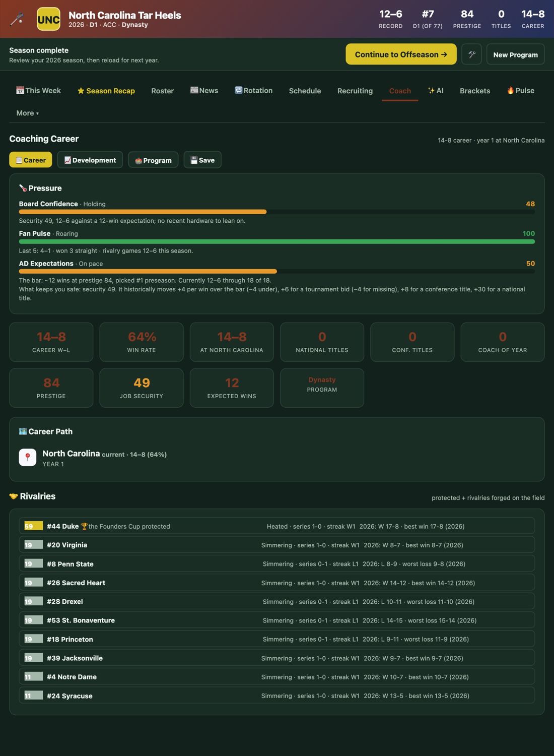Click the Board Confidence progress bar

[x=277, y=212]
